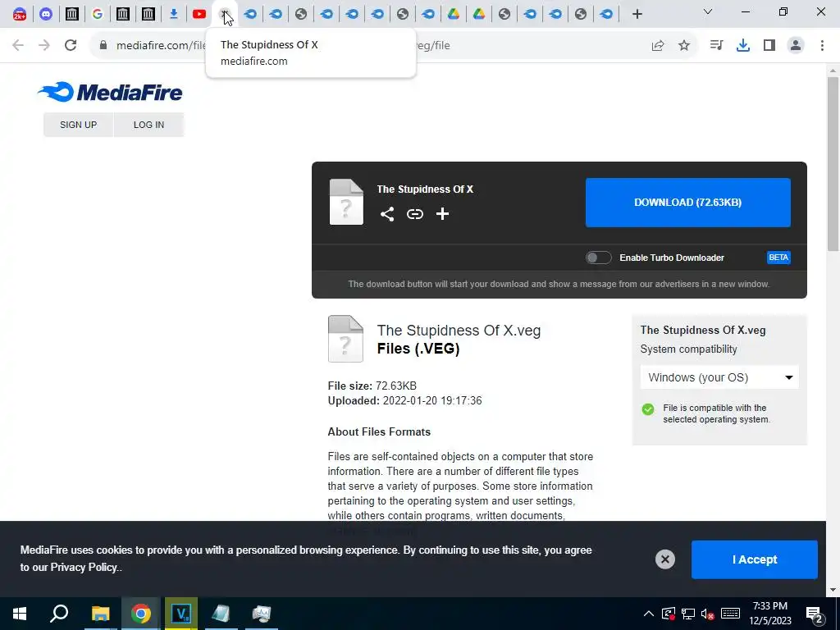Click the scrollbar down arrow
Screen dimensions: 840x630
click(x=833, y=590)
